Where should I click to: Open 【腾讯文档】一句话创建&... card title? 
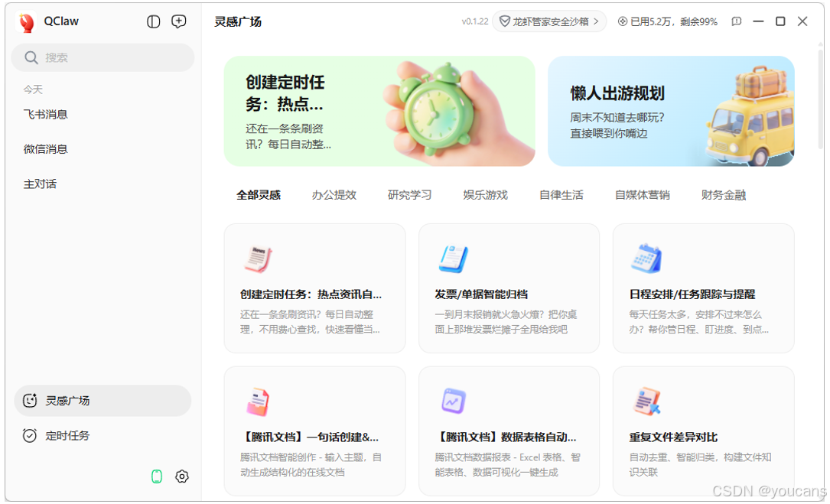[x=310, y=437]
